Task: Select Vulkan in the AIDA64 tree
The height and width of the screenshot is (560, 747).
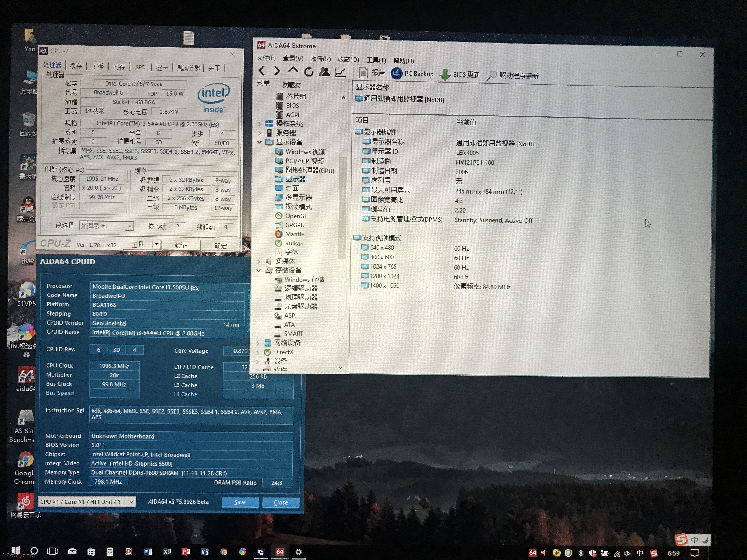Action: (289, 243)
